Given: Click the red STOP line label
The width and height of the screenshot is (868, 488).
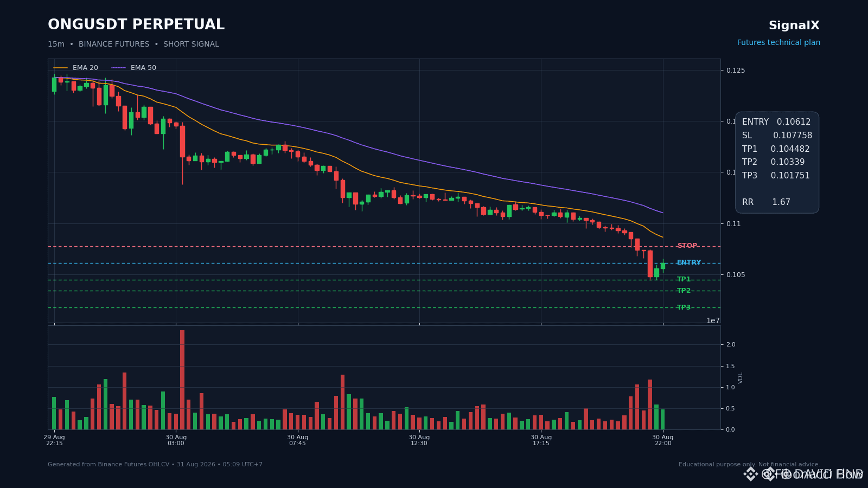Looking at the screenshot, I should (687, 246).
